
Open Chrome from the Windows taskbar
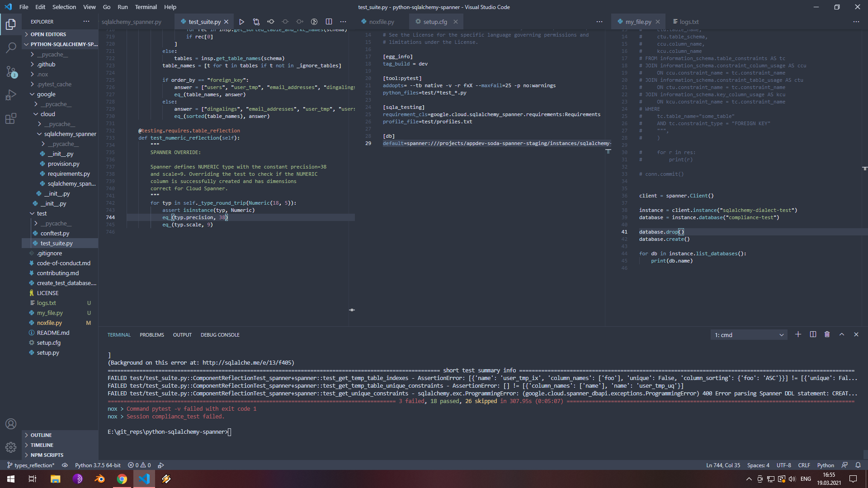coord(122,479)
